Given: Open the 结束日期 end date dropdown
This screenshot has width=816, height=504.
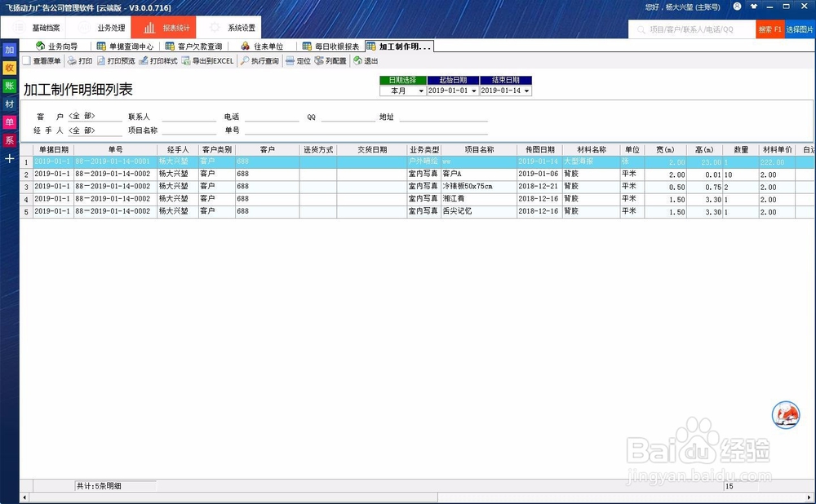Looking at the screenshot, I should [526, 91].
